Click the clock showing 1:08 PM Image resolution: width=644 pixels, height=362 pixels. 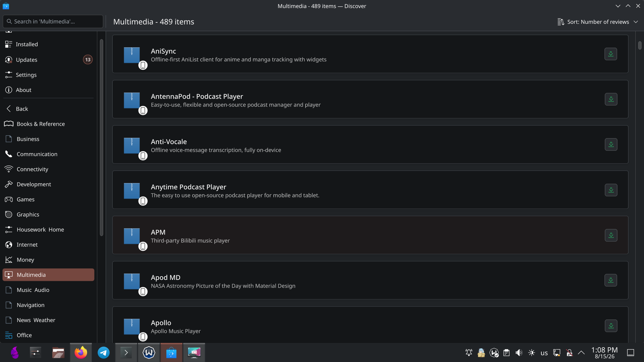point(604,353)
